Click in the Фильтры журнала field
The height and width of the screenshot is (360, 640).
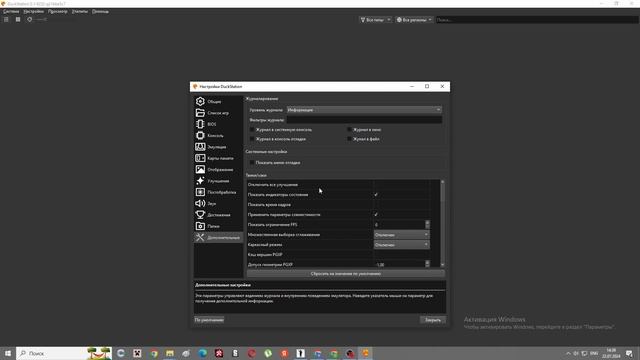coord(364,120)
